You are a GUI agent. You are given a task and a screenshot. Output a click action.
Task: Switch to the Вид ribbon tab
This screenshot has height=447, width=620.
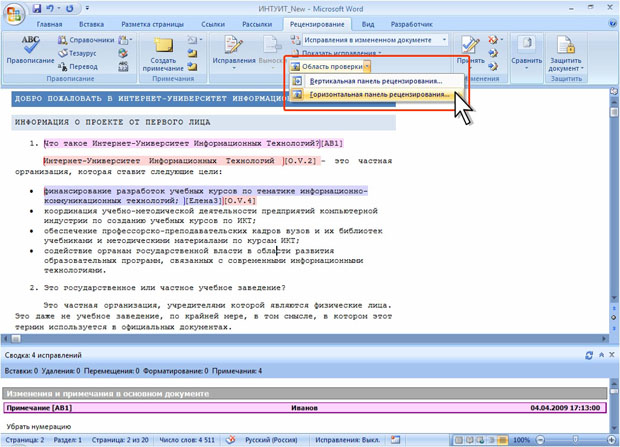[x=368, y=24]
